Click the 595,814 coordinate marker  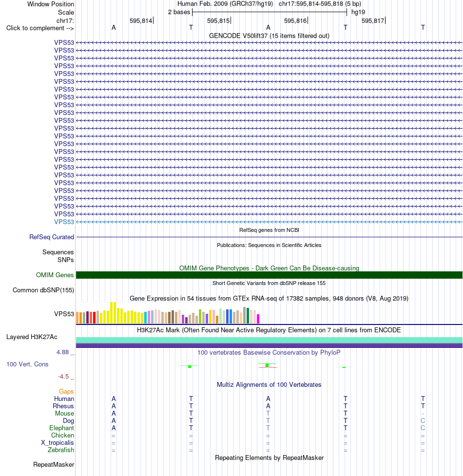[x=141, y=20]
